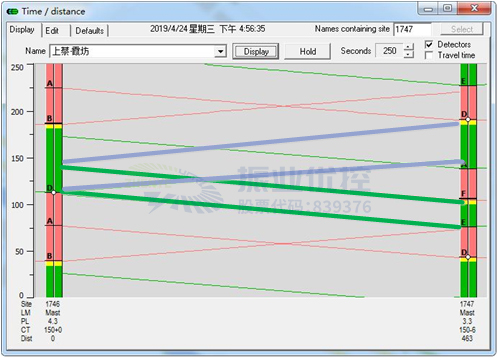Open the Defaults tab
Image resolution: width=500 pixels, height=360 pixels.
click(x=89, y=31)
